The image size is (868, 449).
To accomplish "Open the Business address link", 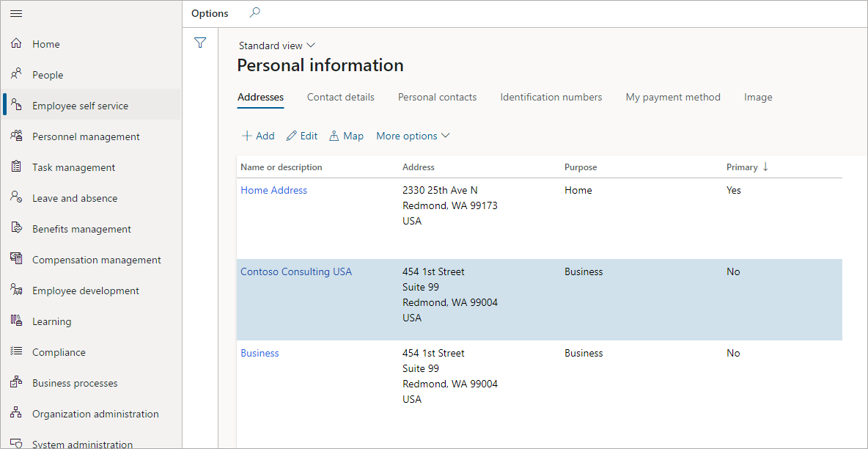I will 260,353.
